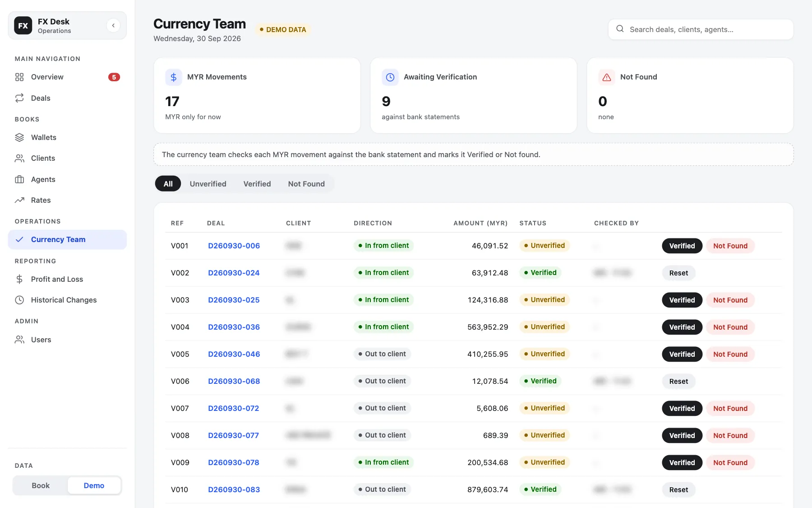Viewport: 812px width, 508px height.
Task: Focus the search deals, clients, agents field
Action: point(701,29)
